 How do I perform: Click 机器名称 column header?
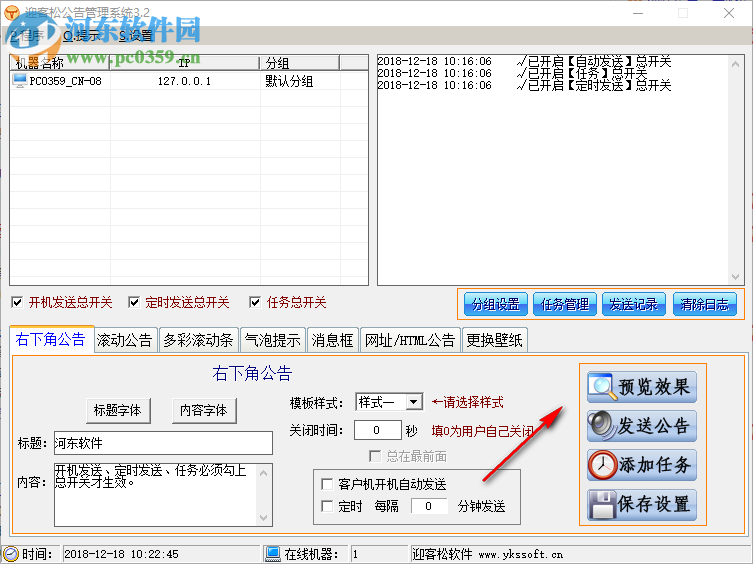[x=60, y=63]
